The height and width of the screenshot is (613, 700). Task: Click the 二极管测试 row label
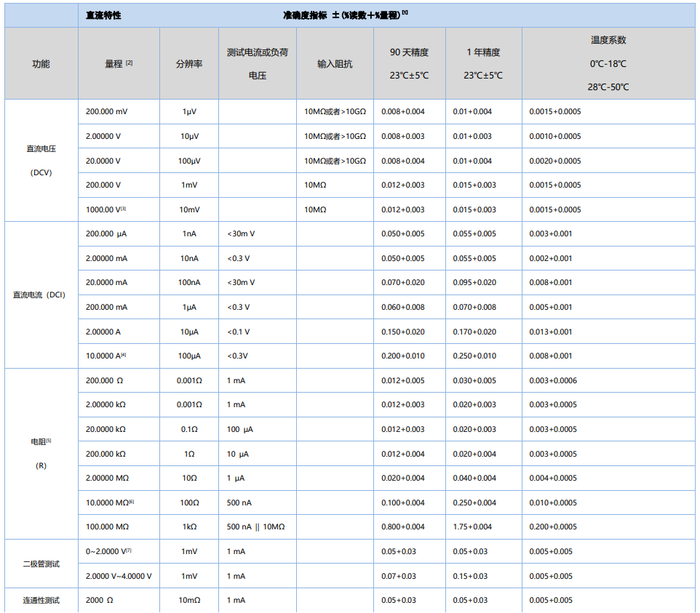tap(41, 564)
